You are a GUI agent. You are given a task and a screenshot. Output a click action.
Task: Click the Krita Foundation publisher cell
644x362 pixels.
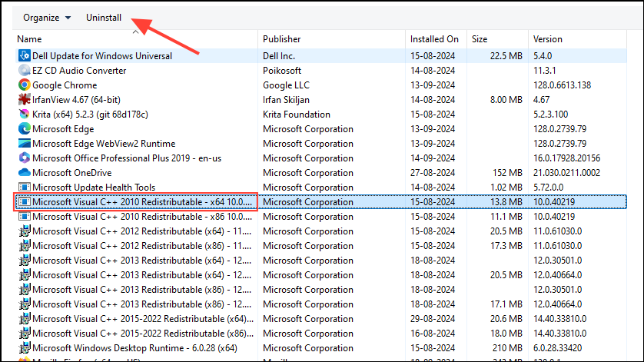(296, 115)
